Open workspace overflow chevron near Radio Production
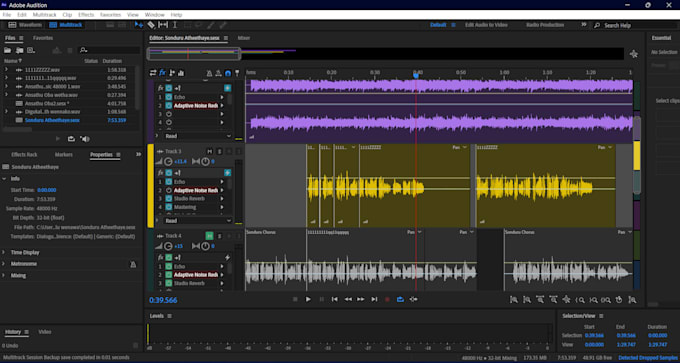The image size is (680, 363). click(x=584, y=25)
